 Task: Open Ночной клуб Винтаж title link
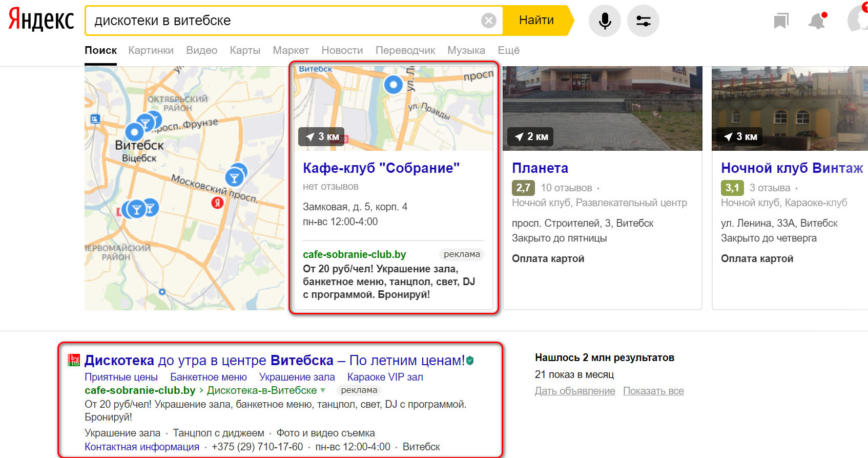[x=792, y=168]
